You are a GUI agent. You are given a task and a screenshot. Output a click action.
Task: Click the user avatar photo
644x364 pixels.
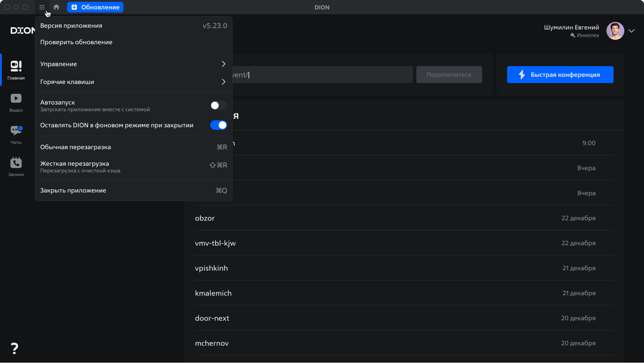click(615, 31)
